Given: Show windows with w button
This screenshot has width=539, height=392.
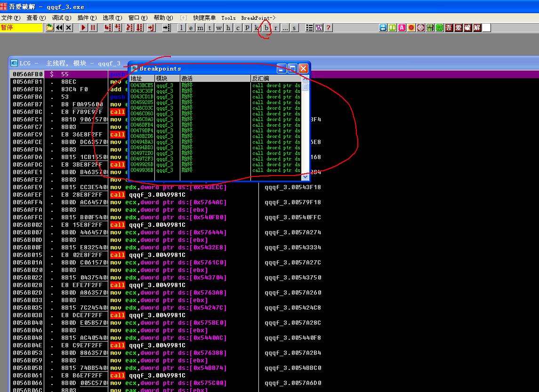Looking at the screenshot, I should click(x=219, y=28).
